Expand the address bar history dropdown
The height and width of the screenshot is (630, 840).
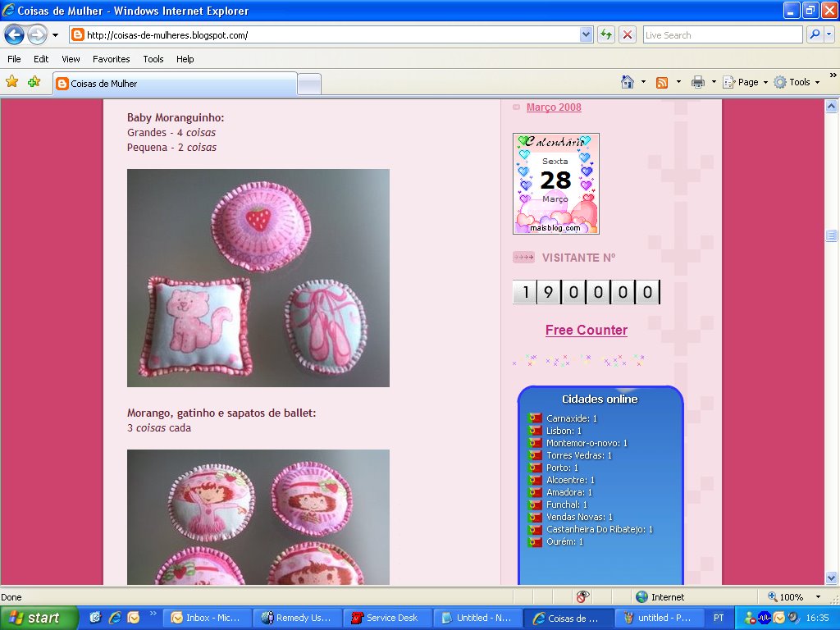tap(586, 35)
